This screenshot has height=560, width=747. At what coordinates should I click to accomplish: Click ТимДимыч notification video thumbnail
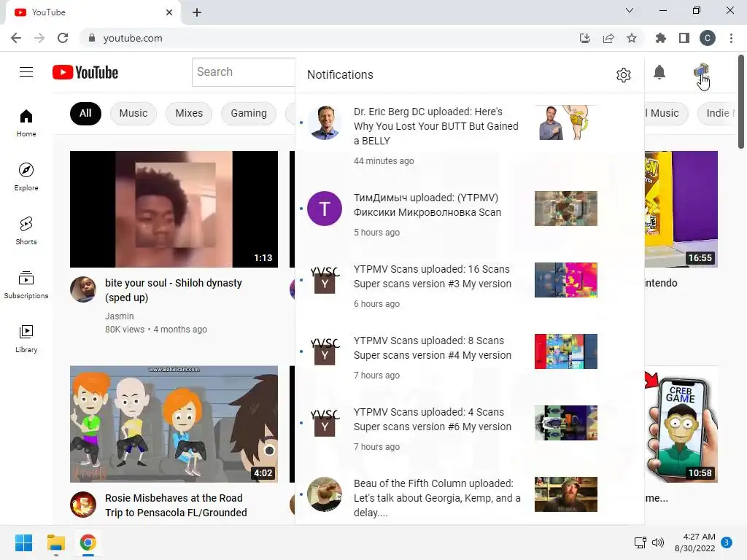[x=565, y=209]
